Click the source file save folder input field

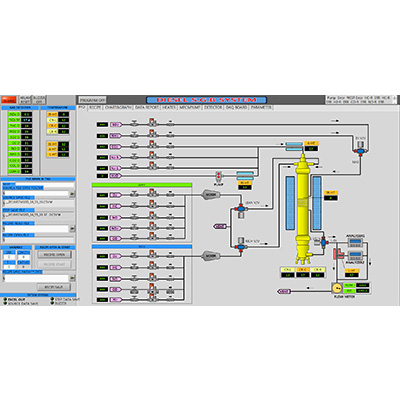pyautogui.click(x=35, y=194)
